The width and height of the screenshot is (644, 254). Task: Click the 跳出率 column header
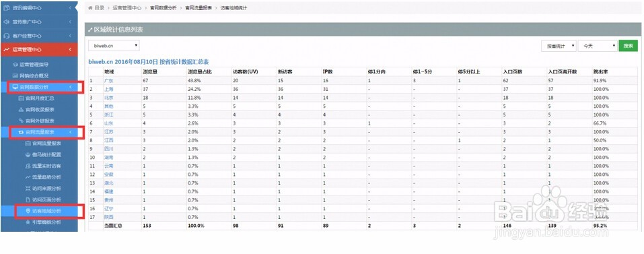tap(600, 72)
